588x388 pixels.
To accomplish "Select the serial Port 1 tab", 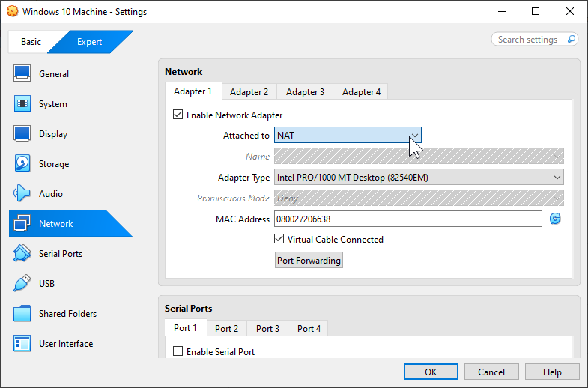I will click(x=185, y=327).
